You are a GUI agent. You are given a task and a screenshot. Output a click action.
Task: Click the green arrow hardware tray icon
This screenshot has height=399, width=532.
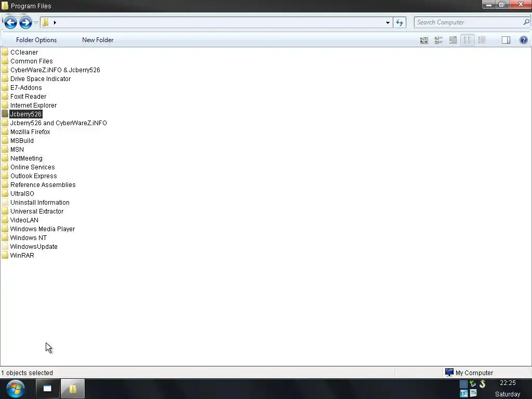coord(473,384)
